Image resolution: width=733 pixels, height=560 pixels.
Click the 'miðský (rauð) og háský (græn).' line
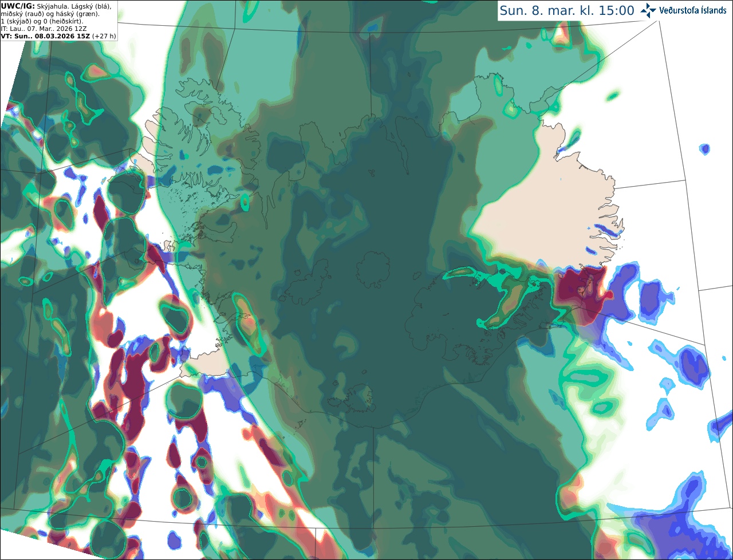click(50, 13)
